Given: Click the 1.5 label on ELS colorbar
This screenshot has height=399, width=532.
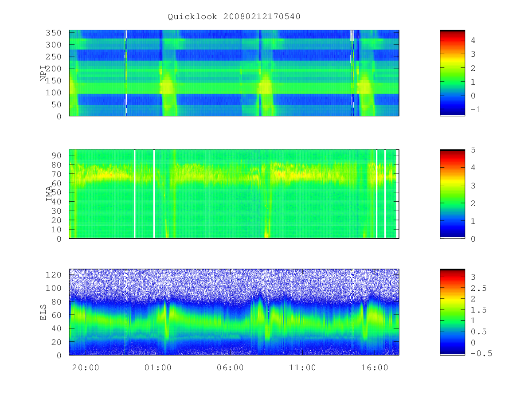Looking at the screenshot, I should pos(478,310).
